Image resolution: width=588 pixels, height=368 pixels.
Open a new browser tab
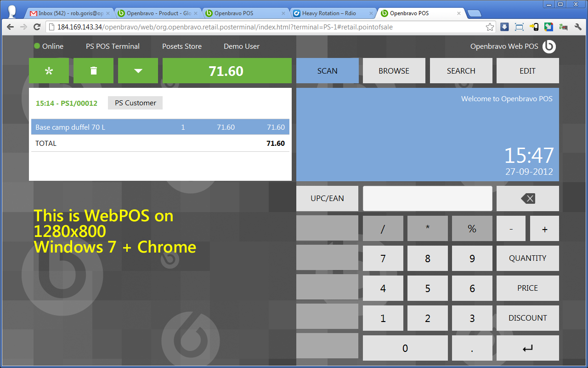(475, 13)
